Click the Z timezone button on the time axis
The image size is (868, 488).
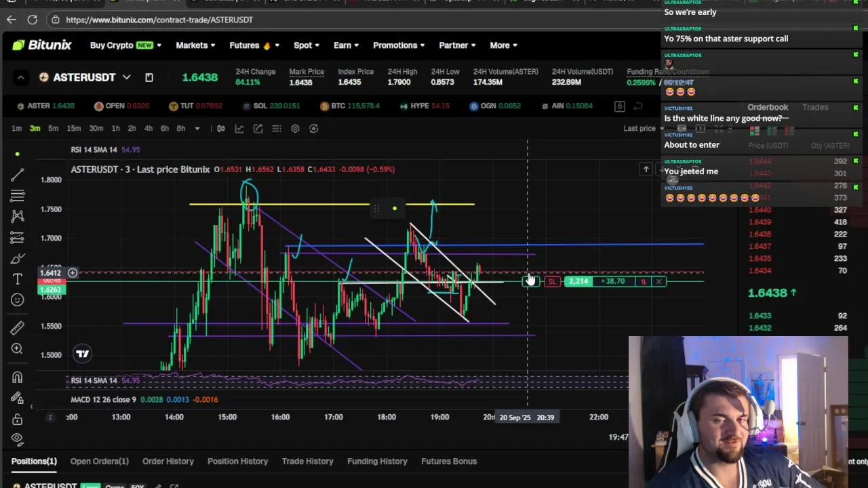click(x=50, y=417)
